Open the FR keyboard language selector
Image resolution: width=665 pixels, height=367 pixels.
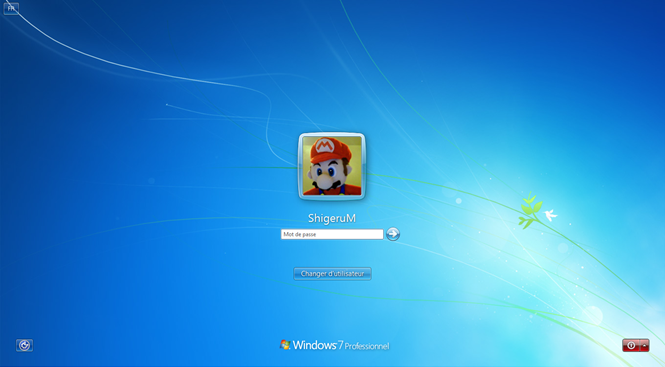11,8
